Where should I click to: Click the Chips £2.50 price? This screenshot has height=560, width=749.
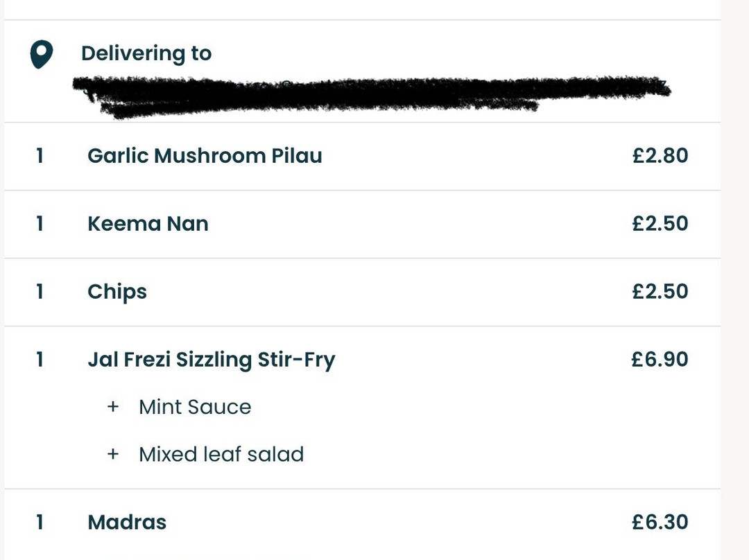pos(660,291)
